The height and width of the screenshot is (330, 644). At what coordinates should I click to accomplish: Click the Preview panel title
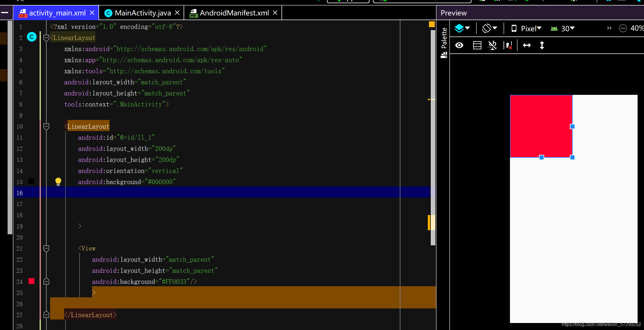click(453, 13)
